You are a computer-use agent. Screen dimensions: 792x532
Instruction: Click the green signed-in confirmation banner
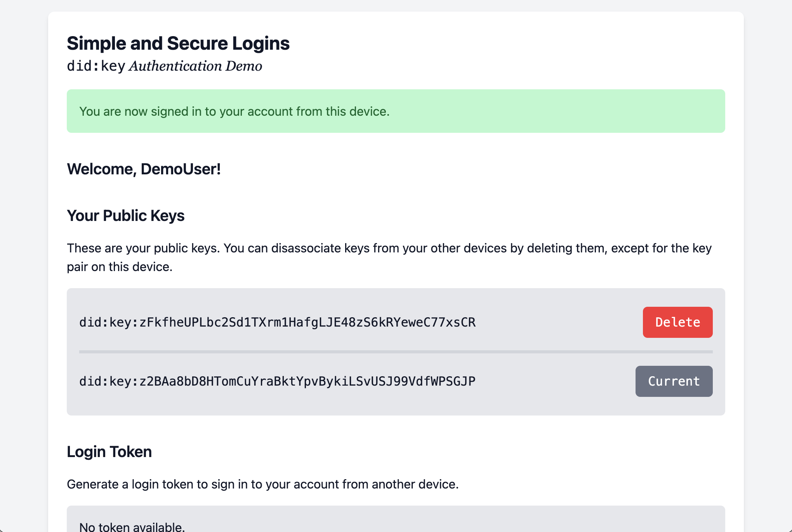point(396,111)
